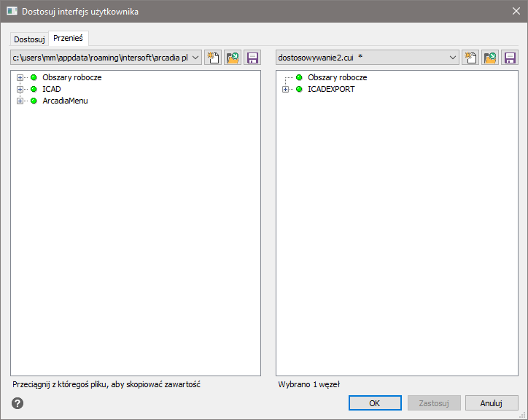The image size is (528, 420).
Task: Select Obszary robocze in right tree
Action: click(337, 77)
